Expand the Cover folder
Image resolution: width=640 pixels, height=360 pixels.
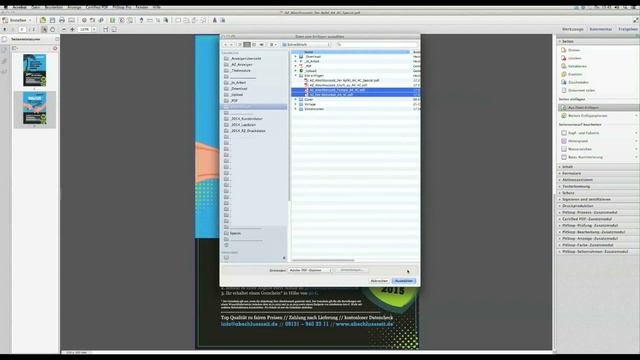coord(296,100)
